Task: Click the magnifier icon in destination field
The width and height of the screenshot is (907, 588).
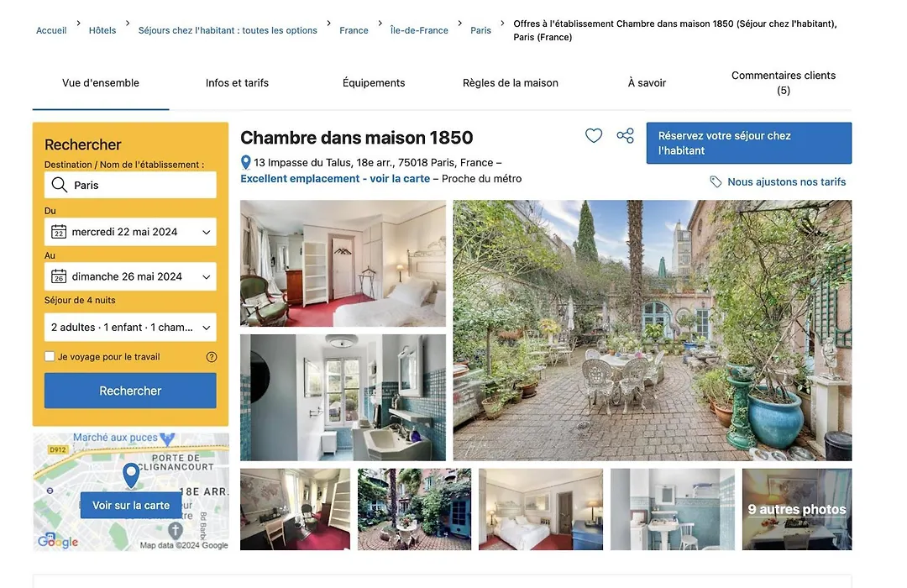Action: pos(59,185)
